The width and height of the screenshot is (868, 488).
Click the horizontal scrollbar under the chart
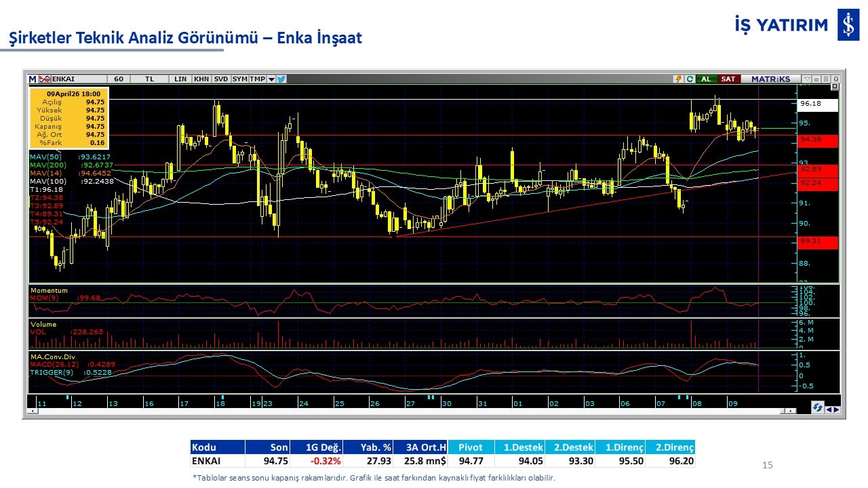point(407,411)
